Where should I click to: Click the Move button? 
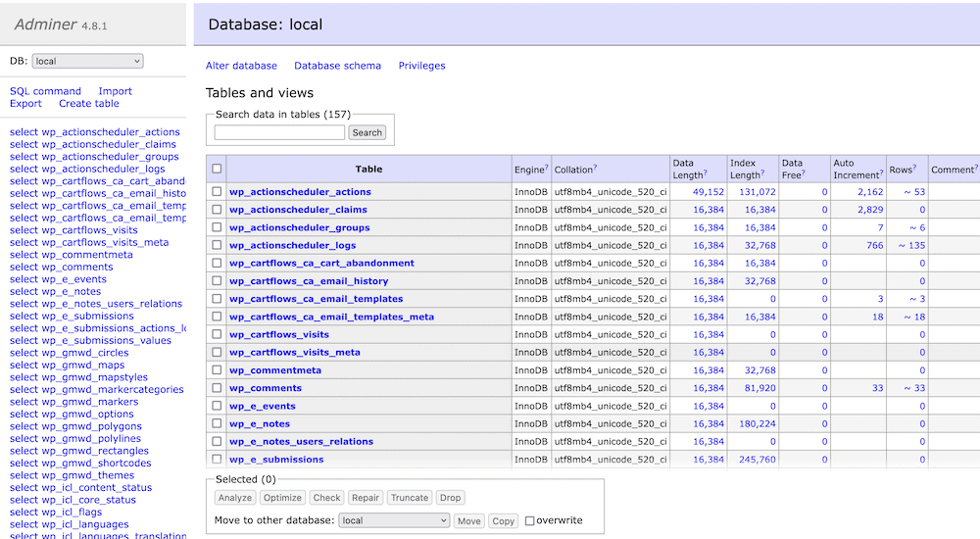(x=468, y=520)
